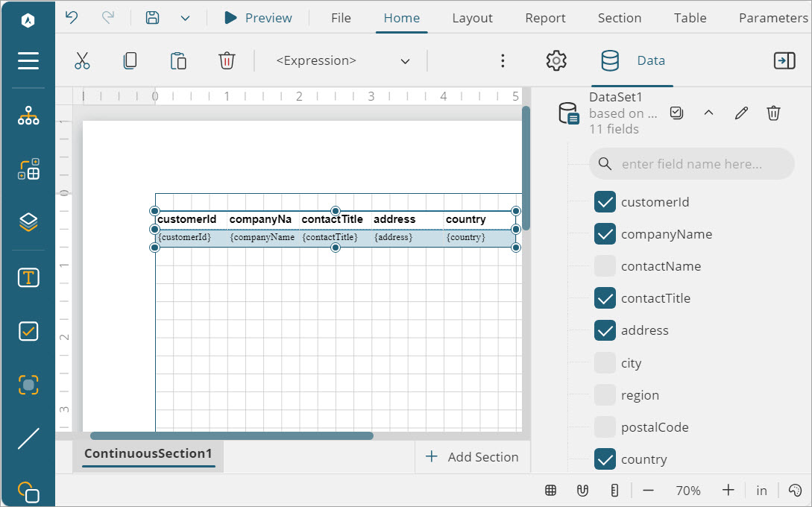Image resolution: width=812 pixels, height=507 pixels.
Task: Open the report explorer tree icon
Action: click(28, 115)
